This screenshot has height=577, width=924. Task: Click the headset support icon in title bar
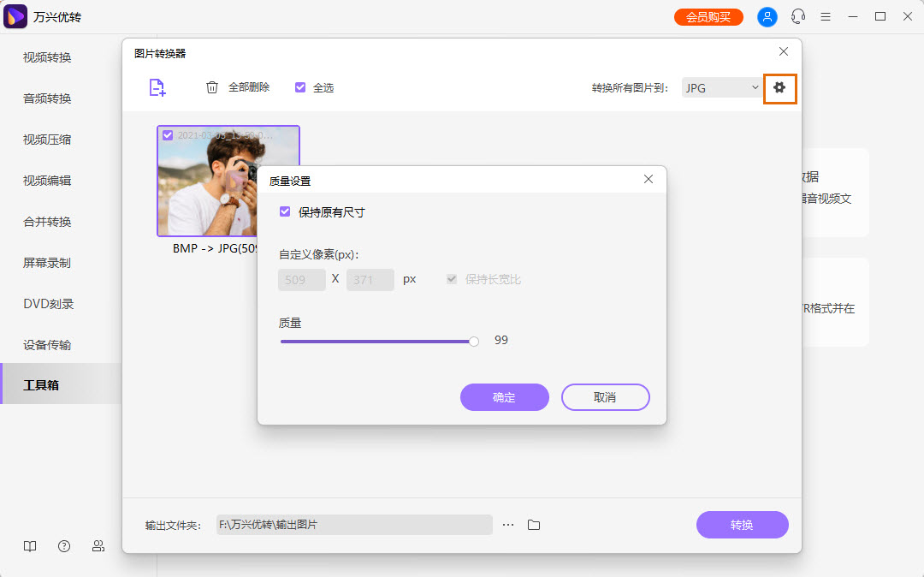(797, 16)
